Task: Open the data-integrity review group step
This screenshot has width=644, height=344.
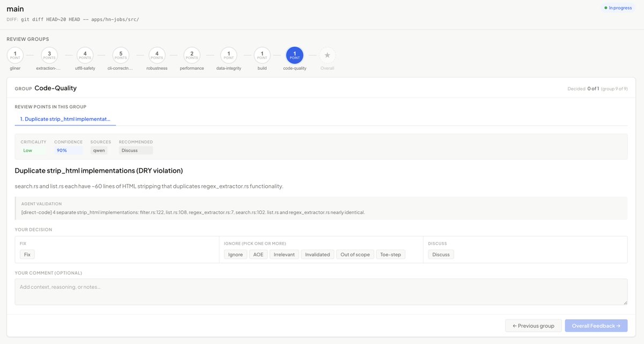Action: click(x=229, y=55)
